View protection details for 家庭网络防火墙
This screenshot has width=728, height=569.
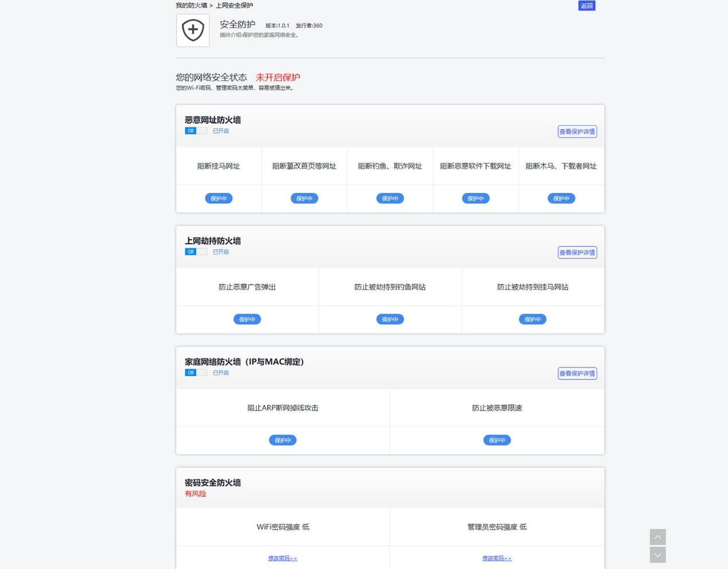coord(577,373)
